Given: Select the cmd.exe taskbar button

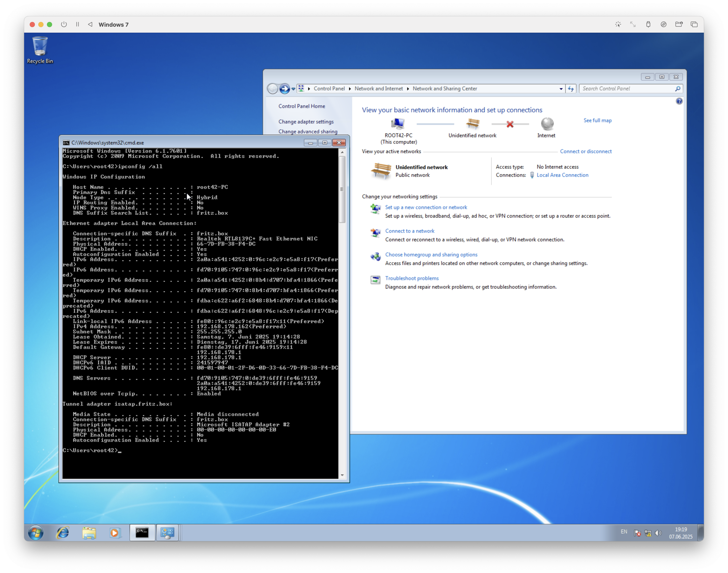Looking at the screenshot, I should (x=142, y=533).
